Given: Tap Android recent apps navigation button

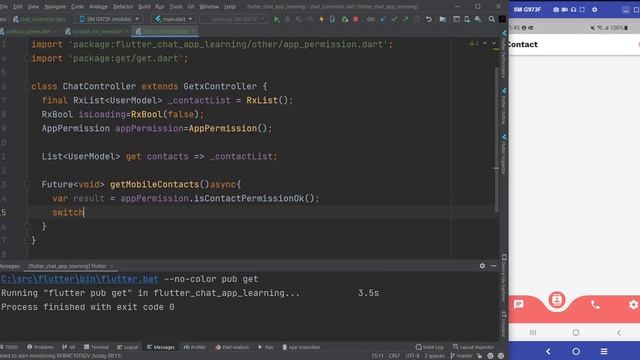Looking at the screenshot, I should coord(533,333).
